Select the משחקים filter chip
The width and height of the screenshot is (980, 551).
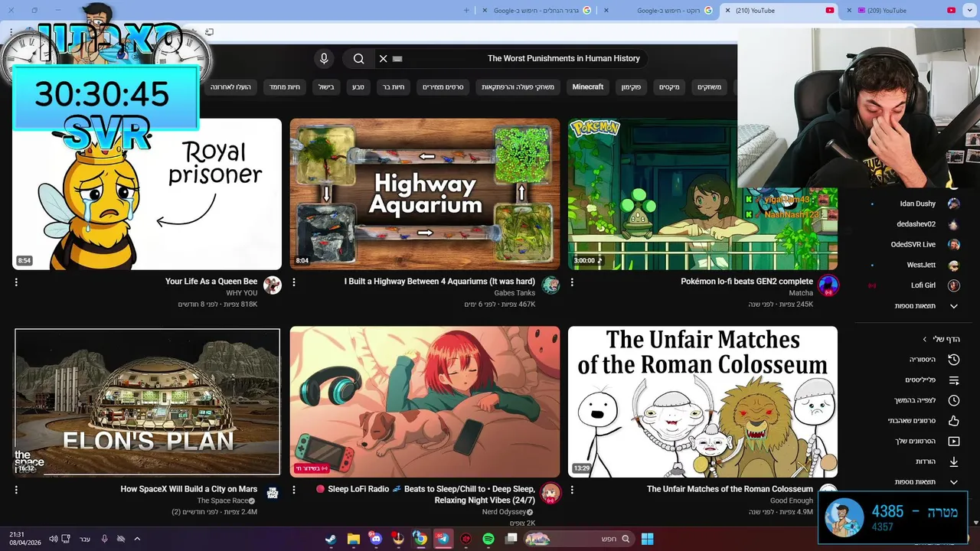pyautogui.click(x=709, y=87)
